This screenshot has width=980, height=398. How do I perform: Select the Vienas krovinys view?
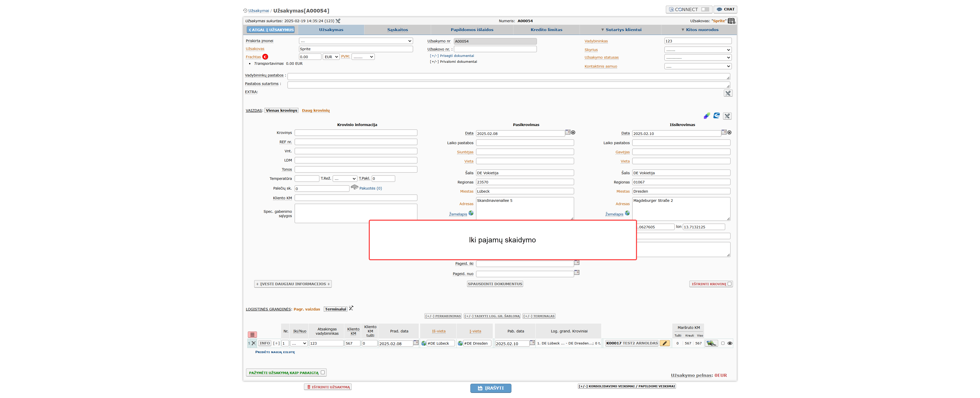pos(281,111)
